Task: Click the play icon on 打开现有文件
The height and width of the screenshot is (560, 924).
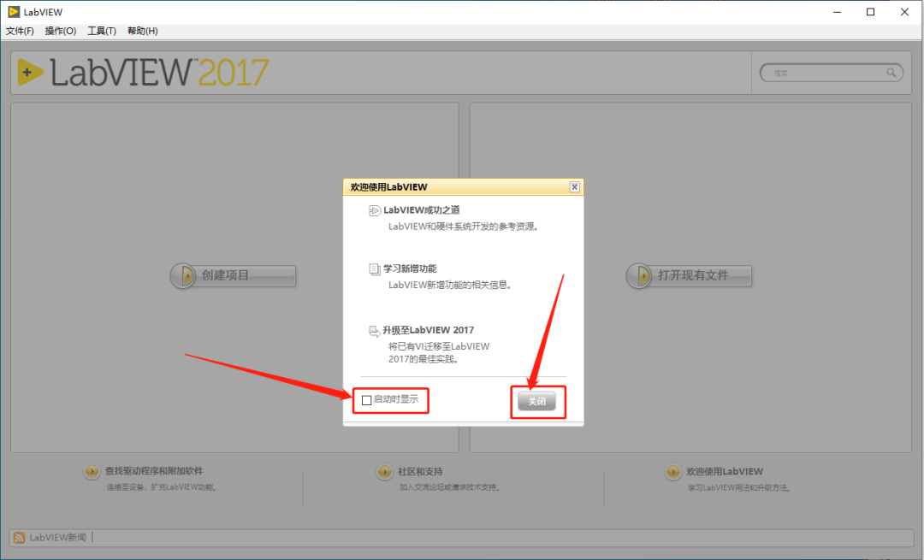Action: point(641,275)
